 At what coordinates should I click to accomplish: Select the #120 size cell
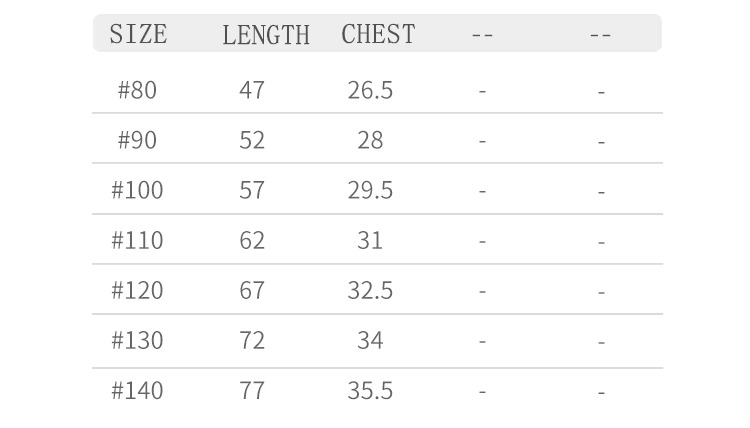(137, 290)
